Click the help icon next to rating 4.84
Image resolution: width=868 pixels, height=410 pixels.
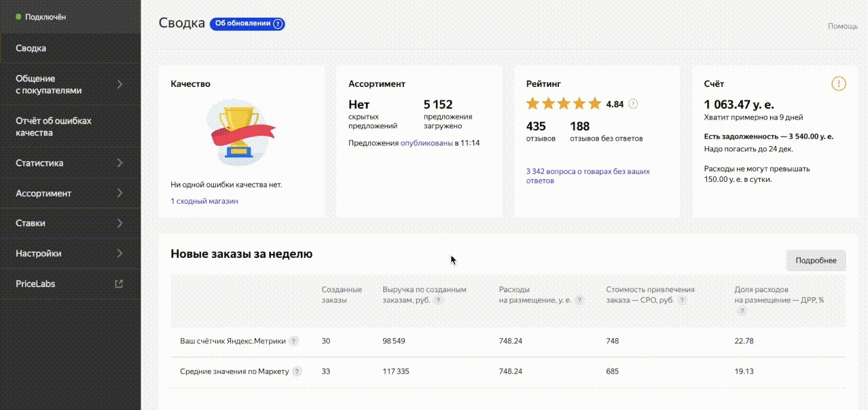pos(633,104)
